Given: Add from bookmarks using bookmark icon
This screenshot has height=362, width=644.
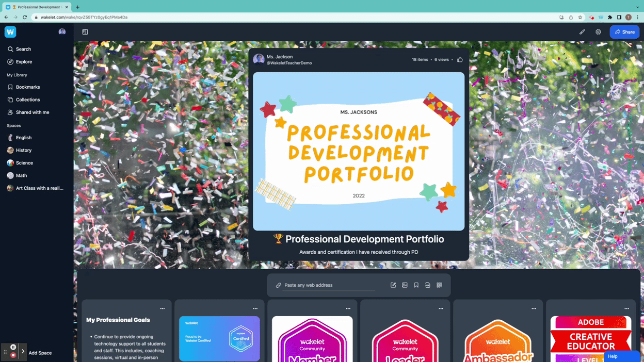Looking at the screenshot, I should click(416, 285).
